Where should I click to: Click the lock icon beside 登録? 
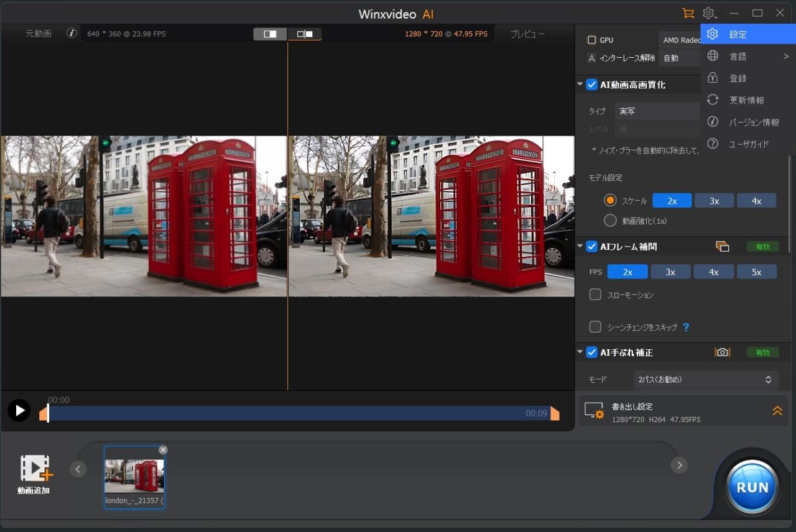[x=713, y=78]
